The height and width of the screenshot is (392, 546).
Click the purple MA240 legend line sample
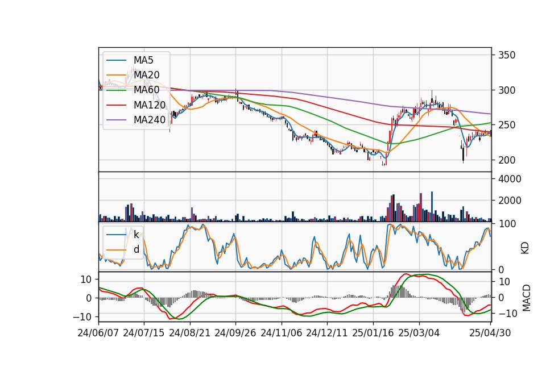[x=116, y=120]
